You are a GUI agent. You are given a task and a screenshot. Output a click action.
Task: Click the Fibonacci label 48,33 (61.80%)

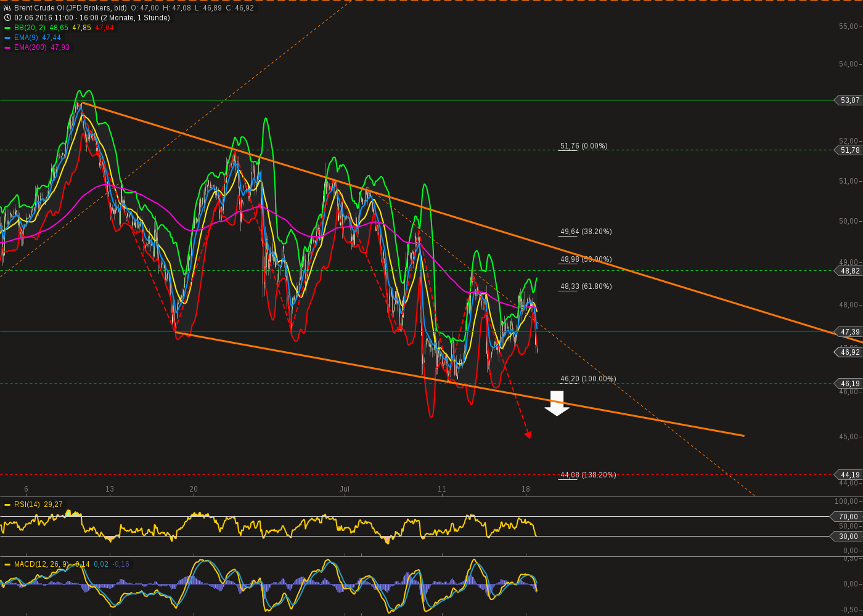point(586,286)
